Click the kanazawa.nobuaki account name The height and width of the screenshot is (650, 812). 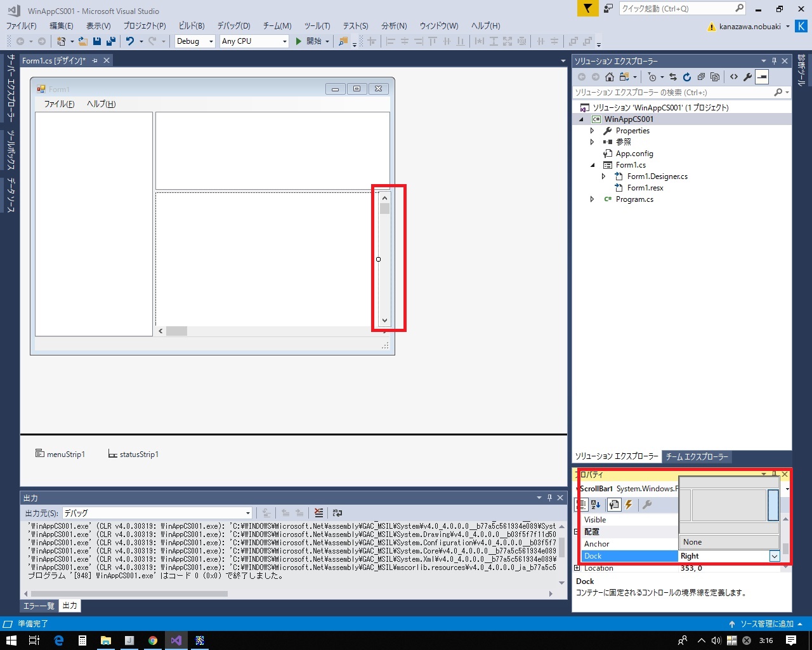750,27
